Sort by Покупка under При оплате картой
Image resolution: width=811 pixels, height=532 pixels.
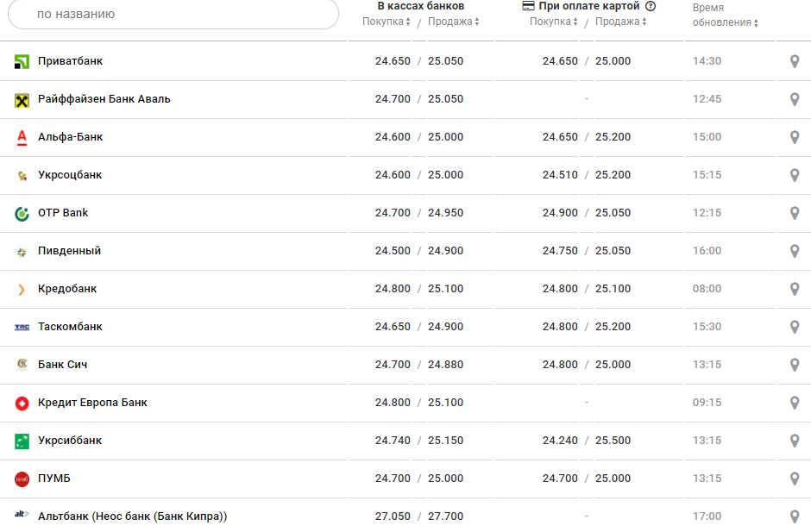tap(554, 22)
